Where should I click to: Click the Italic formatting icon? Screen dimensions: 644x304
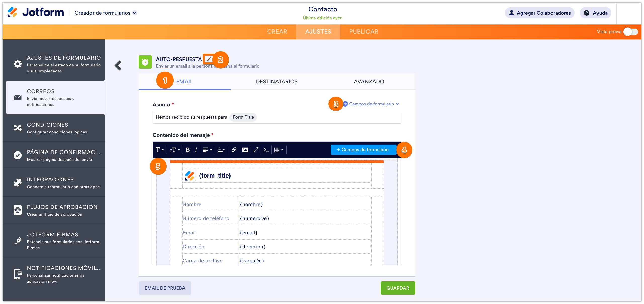pyautogui.click(x=196, y=150)
